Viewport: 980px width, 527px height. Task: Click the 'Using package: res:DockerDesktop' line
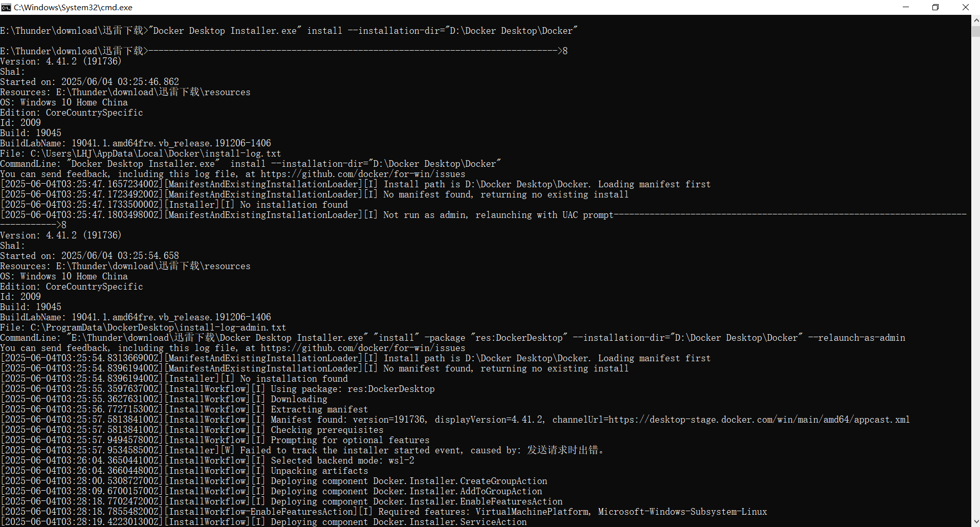(x=217, y=389)
